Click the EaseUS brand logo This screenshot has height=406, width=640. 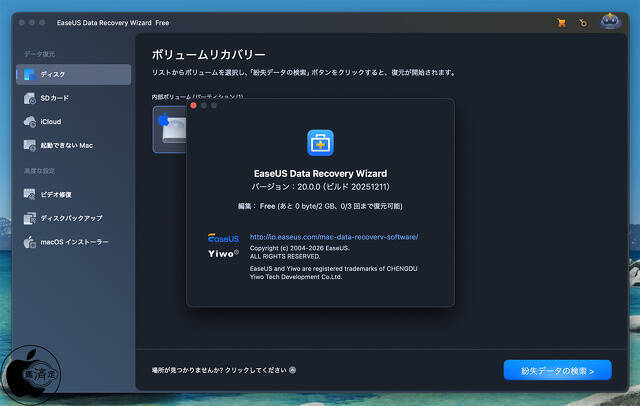[223, 238]
